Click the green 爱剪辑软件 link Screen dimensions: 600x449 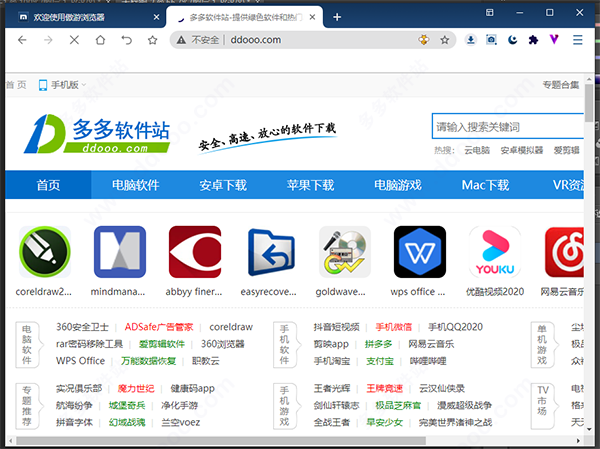tap(162, 344)
